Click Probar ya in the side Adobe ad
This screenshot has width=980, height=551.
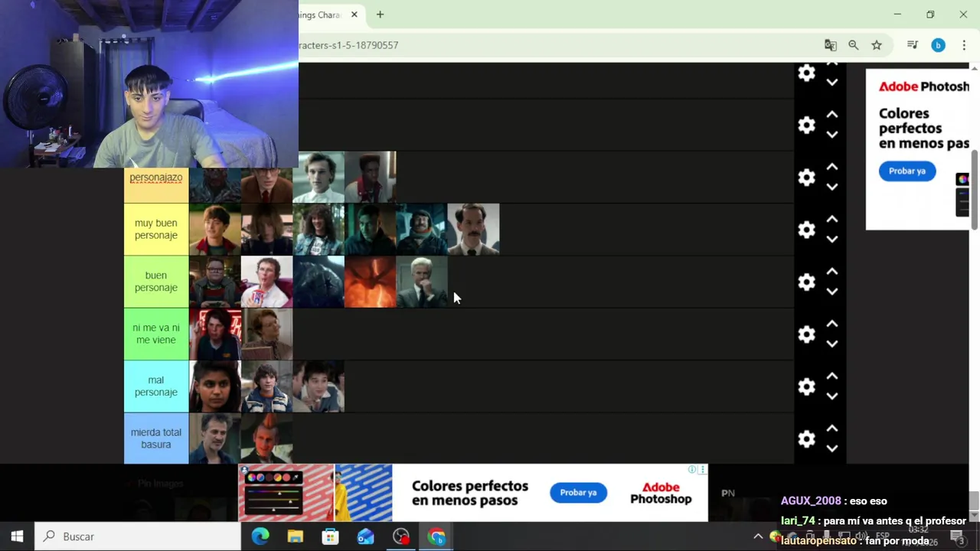pos(907,171)
